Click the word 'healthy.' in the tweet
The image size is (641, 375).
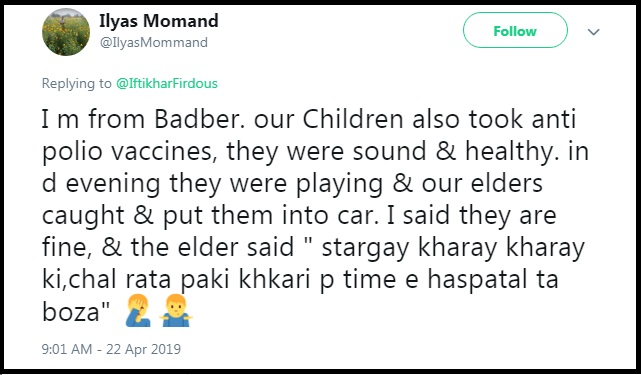pos(512,151)
